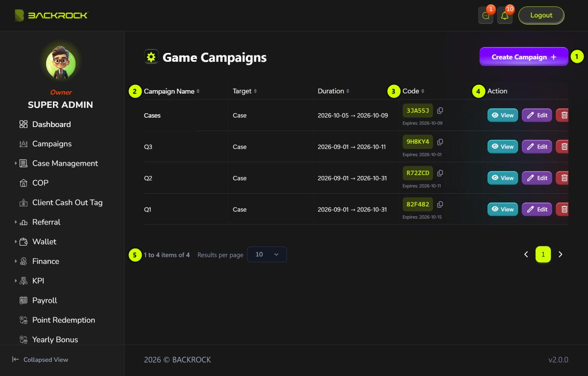Click the Logout button

pos(541,15)
